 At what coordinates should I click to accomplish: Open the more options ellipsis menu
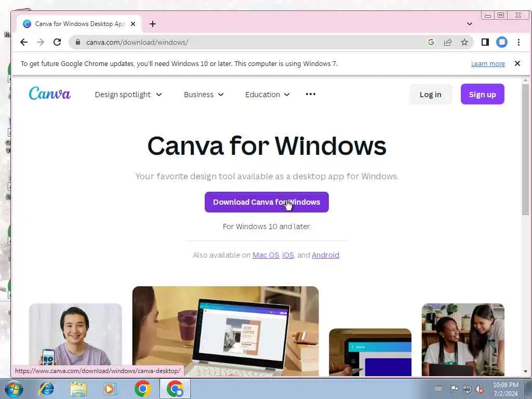(311, 94)
